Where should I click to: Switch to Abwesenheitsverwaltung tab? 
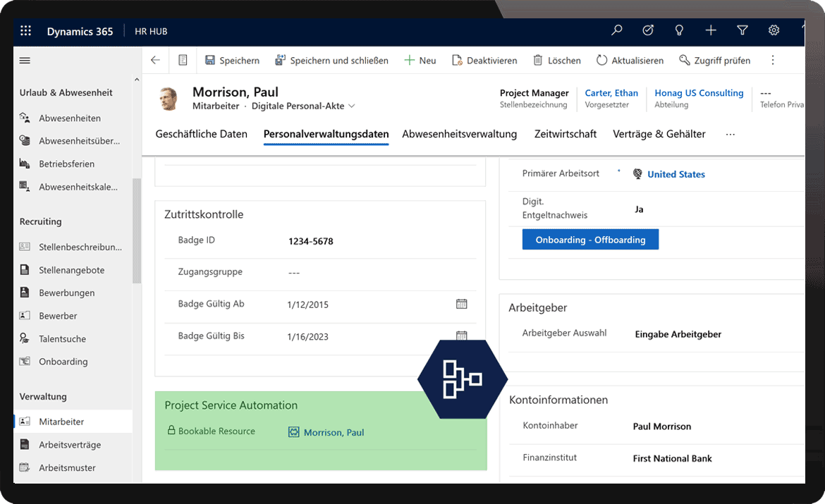pos(459,134)
